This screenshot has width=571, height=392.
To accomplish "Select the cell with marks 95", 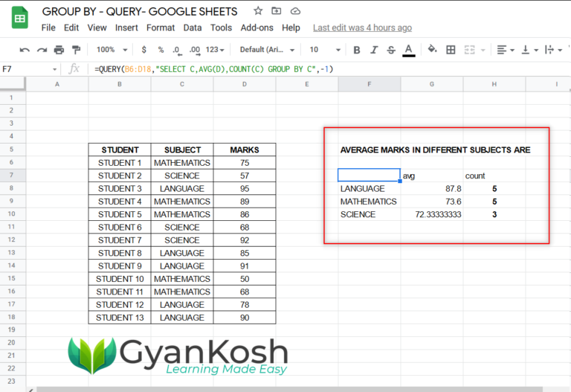I will click(x=245, y=188).
